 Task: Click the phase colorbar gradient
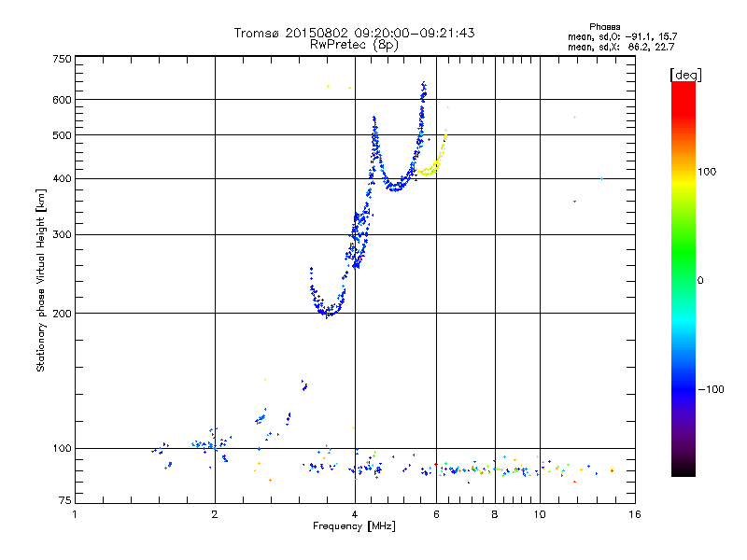tap(684, 278)
